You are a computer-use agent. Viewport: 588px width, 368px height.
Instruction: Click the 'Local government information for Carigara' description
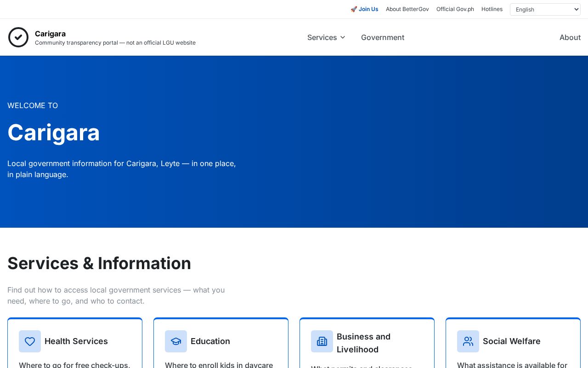pyautogui.click(x=122, y=169)
